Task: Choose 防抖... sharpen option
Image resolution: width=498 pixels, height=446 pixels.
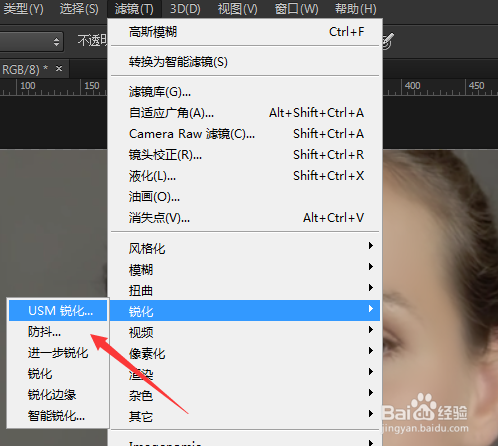Action: point(58,332)
